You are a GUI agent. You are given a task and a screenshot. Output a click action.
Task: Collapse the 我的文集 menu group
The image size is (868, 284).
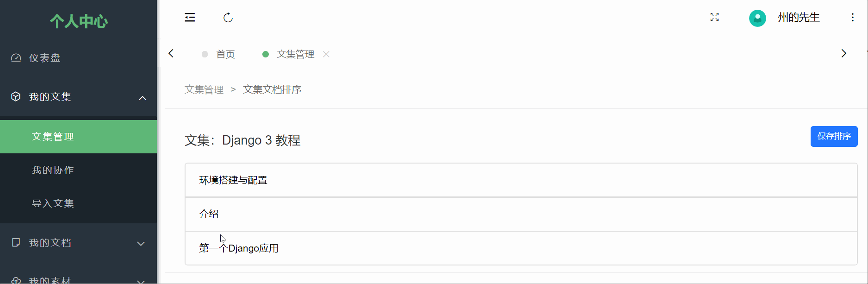143,98
